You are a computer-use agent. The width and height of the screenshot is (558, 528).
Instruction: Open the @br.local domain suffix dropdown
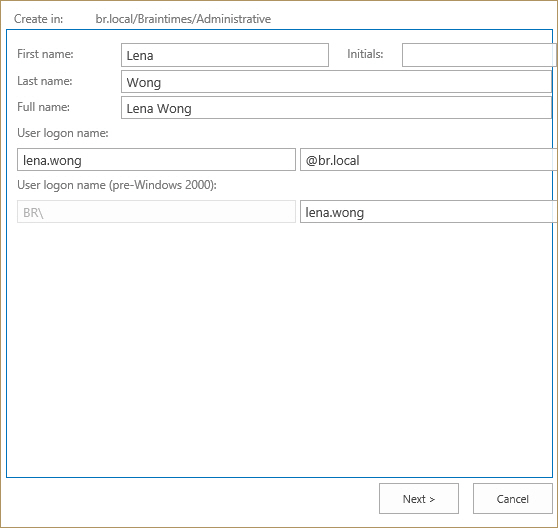[x=428, y=160]
